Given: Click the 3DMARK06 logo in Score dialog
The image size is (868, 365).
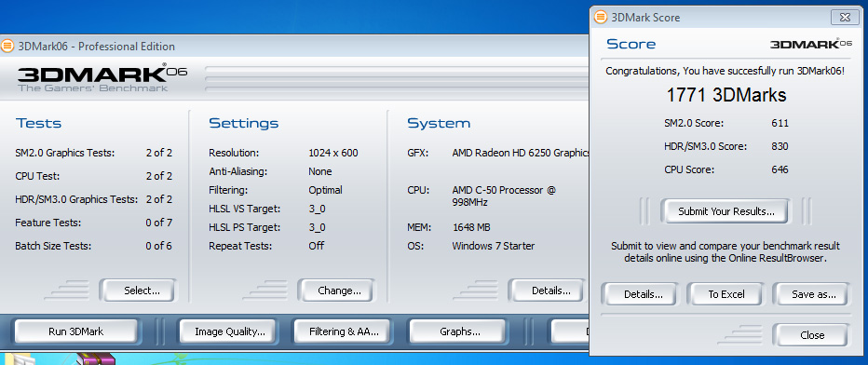Looking at the screenshot, I should coord(810,45).
